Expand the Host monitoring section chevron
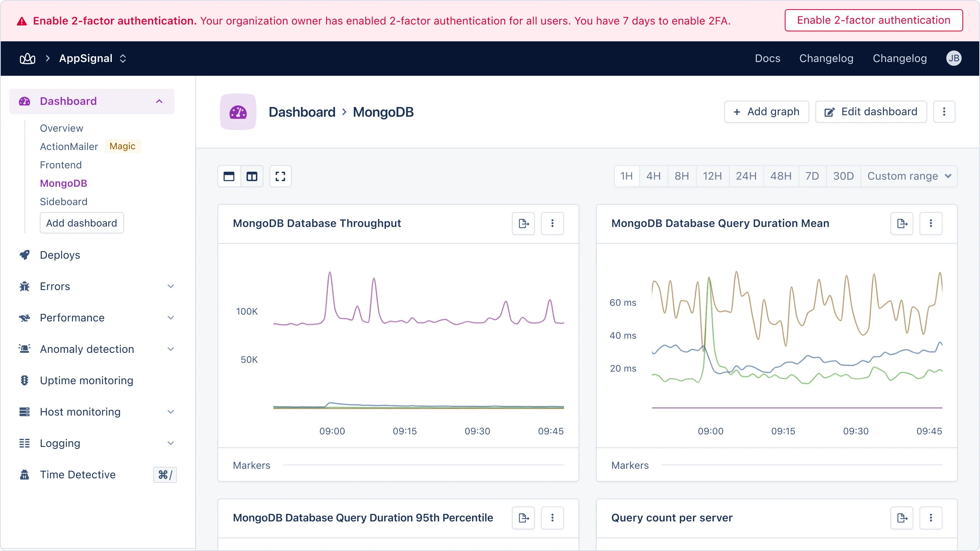The width and height of the screenshot is (980, 551). pos(171,412)
